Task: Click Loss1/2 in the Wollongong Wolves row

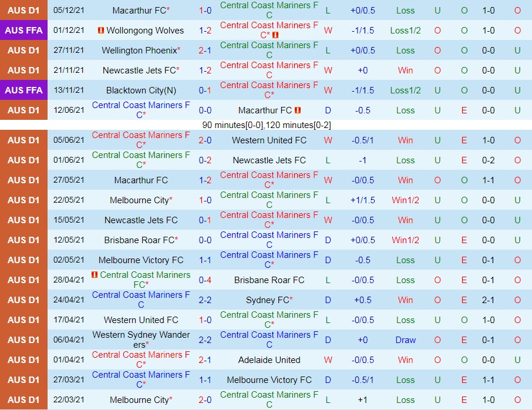Action: pyautogui.click(x=405, y=31)
